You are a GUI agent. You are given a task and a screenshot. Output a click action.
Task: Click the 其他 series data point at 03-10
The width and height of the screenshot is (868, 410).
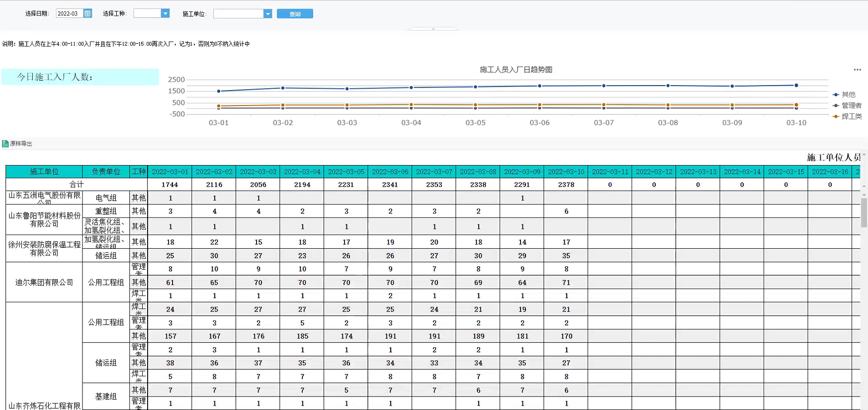tap(796, 86)
